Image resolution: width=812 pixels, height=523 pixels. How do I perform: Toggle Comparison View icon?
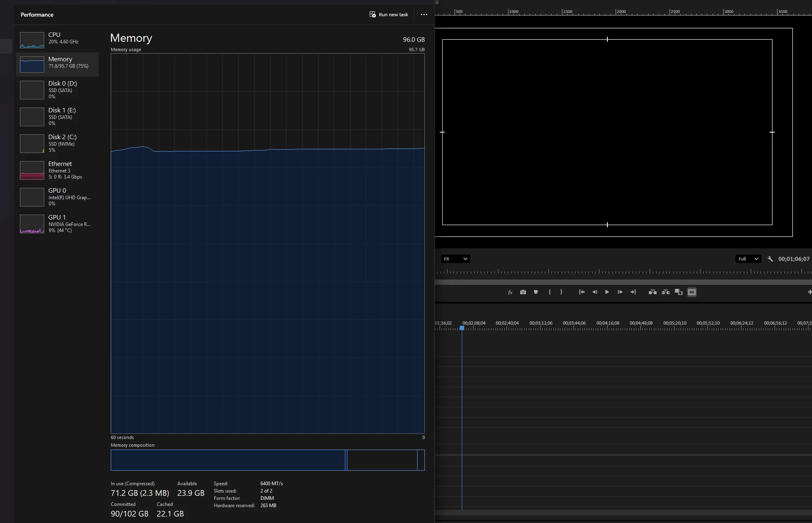678,292
